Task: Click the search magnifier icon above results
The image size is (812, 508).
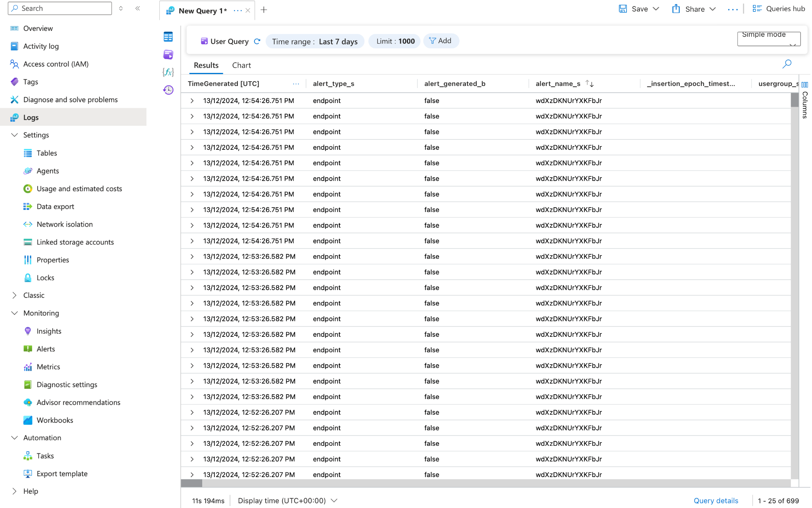Action: (x=787, y=64)
